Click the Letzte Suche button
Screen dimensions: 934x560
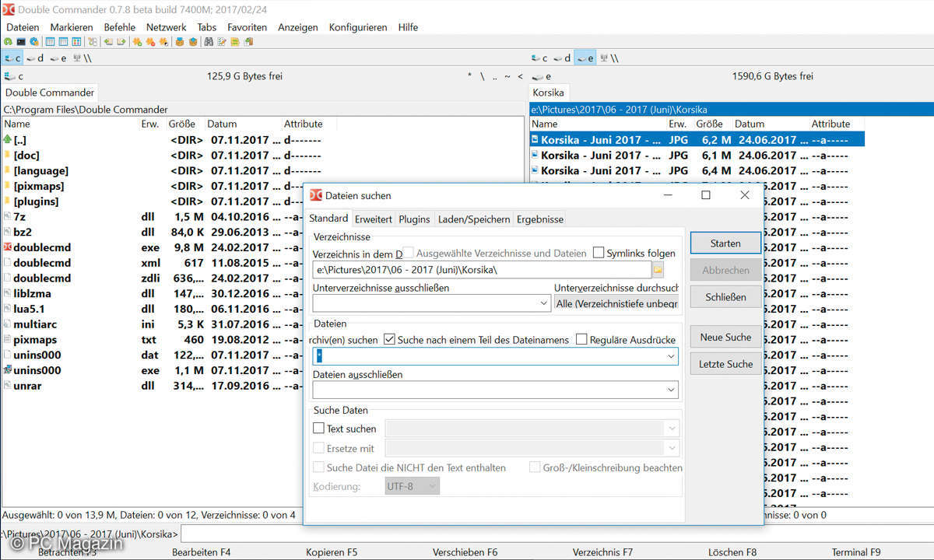725,364
